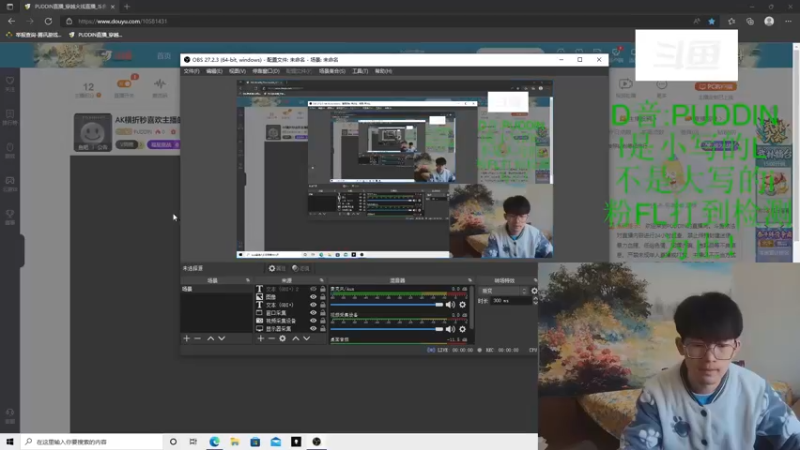Lock the 窗口采集 source

click(322, 313)
